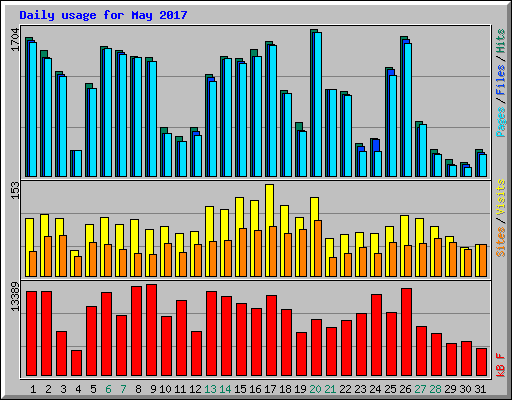Click day 7 weekend label
This screenshot has height=400, width=512.
(123, 389)
